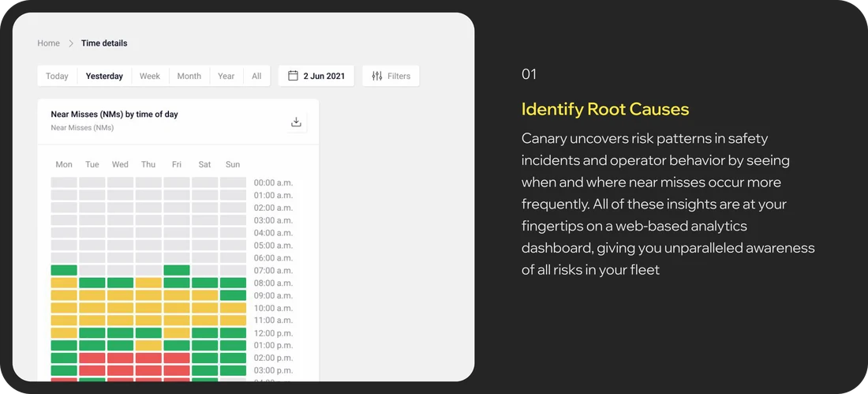Image resolution: width=868 pixels, height=394 pixels.
Task: Open the 2 Jun 2021 date picker
Action: 316,76
